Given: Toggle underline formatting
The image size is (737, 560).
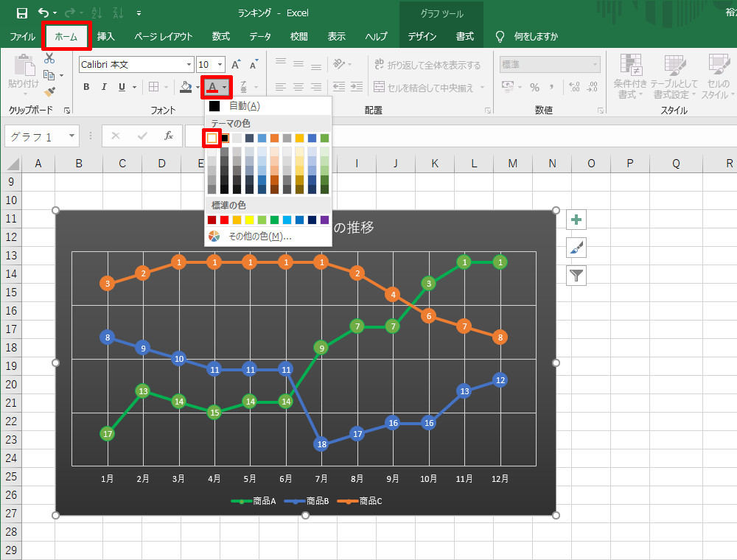Looking at the screenshot, I should [x=122, y=87].
